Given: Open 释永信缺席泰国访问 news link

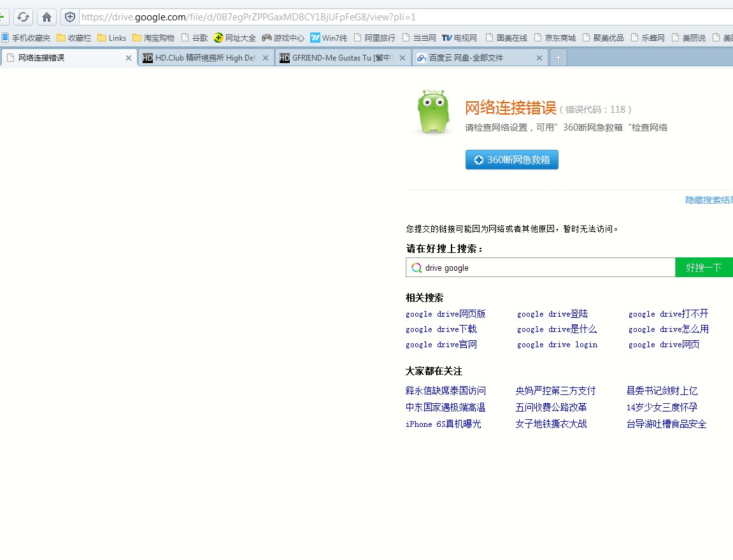Looking at the screenshot, I should tap(446, 391).
